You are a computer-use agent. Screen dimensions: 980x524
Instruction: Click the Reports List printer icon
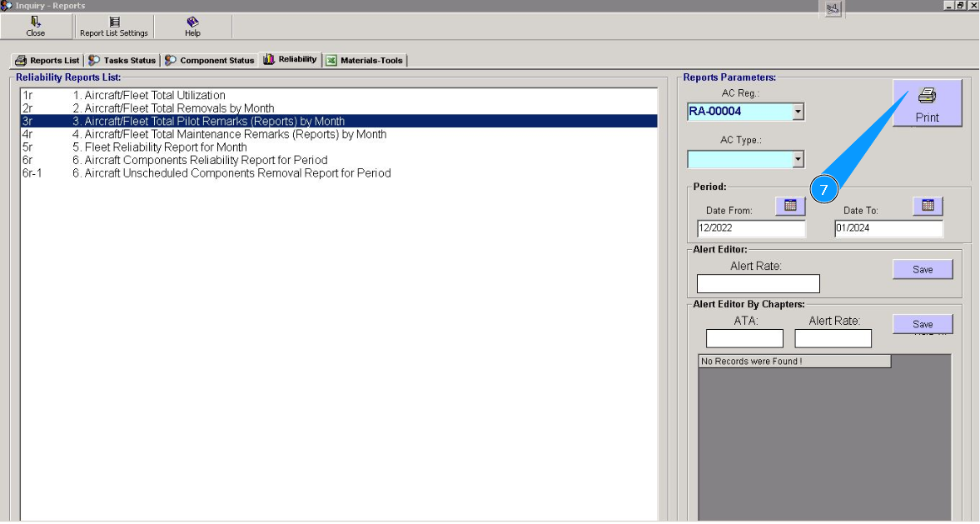[21, 61]
